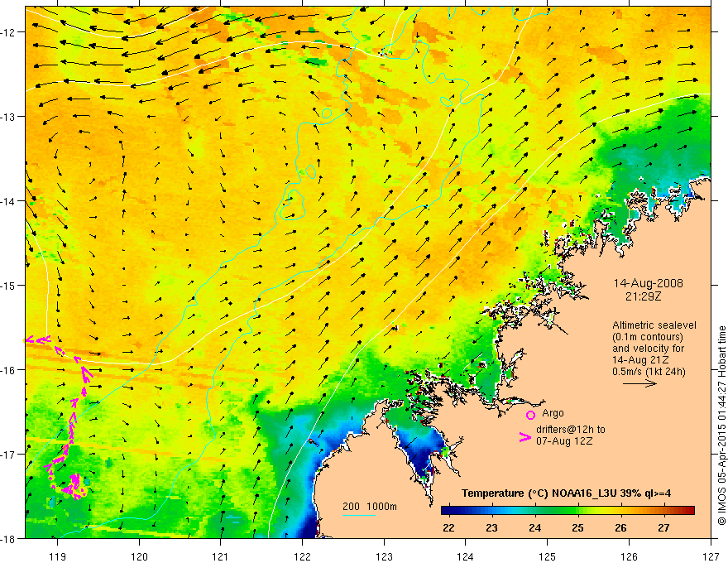Click the magenta drifter arrowhead legend symbol
The width and height of the screenshot is (728, 563).
524,436
